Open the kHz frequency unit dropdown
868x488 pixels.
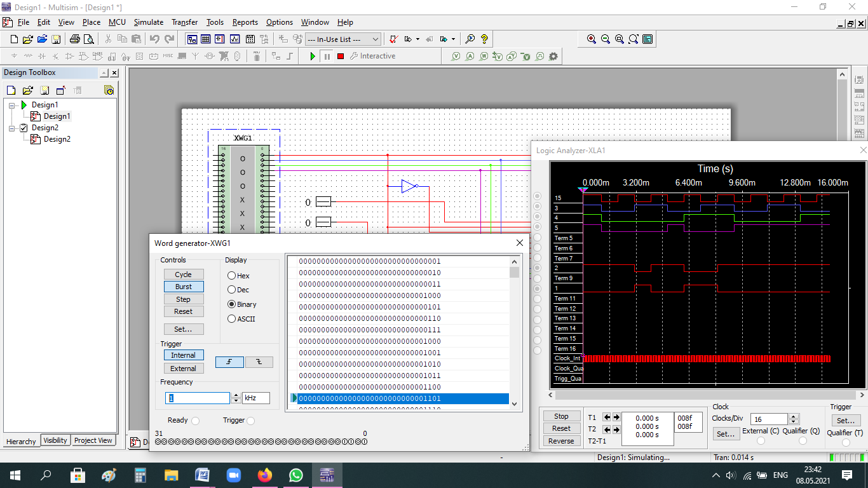tap(255, 398)
